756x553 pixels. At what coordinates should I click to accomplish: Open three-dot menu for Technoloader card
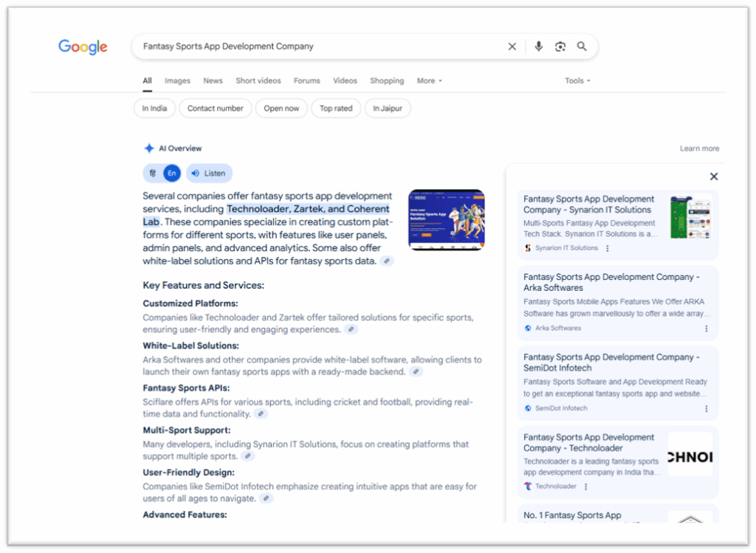[x=585, y=487]
